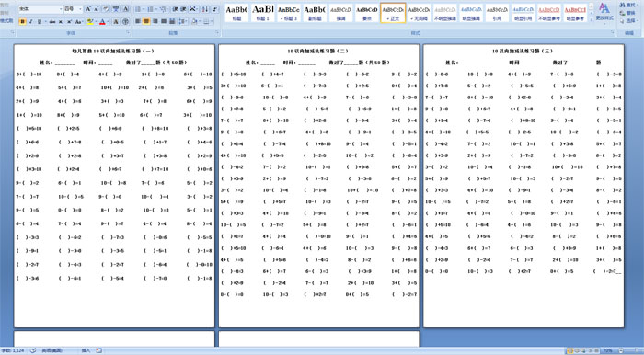The width and height of the screenshot is (644, 355).
Task: Click the 查找 find button
Action: (627, 6)
